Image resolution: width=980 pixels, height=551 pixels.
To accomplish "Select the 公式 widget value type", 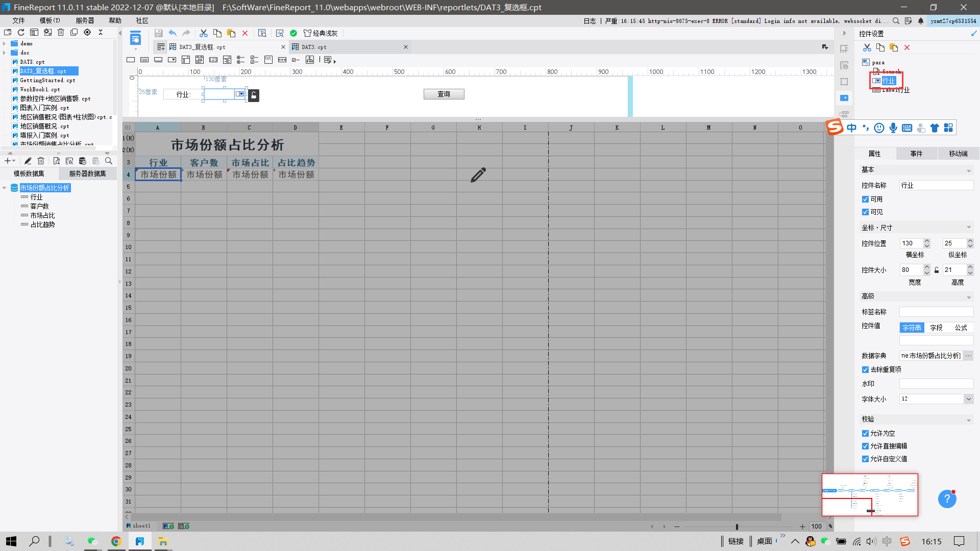I will pyautogui.click(x=961, y=328).
